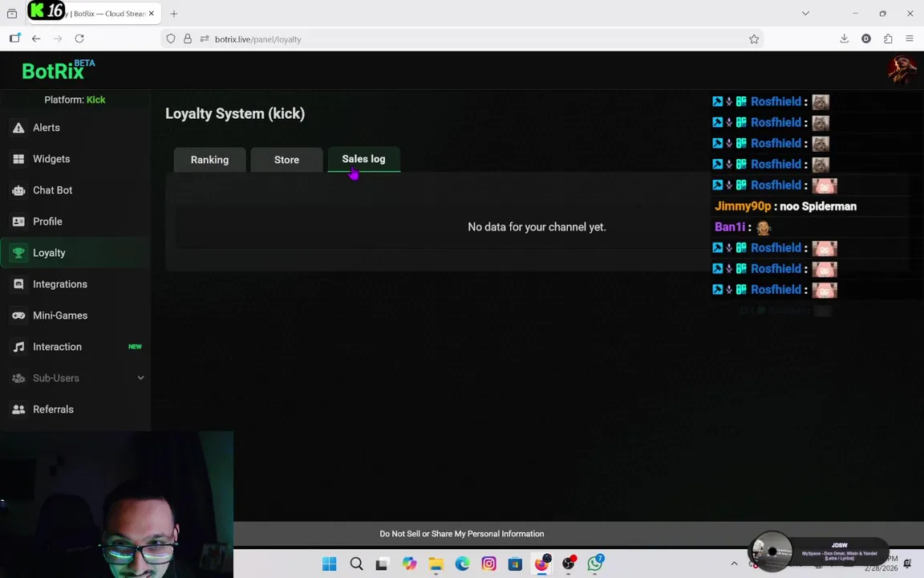List all tabs dropdown arrow
Image resolution: width=924 pixels, height=578 pixels.
(805, 13)
